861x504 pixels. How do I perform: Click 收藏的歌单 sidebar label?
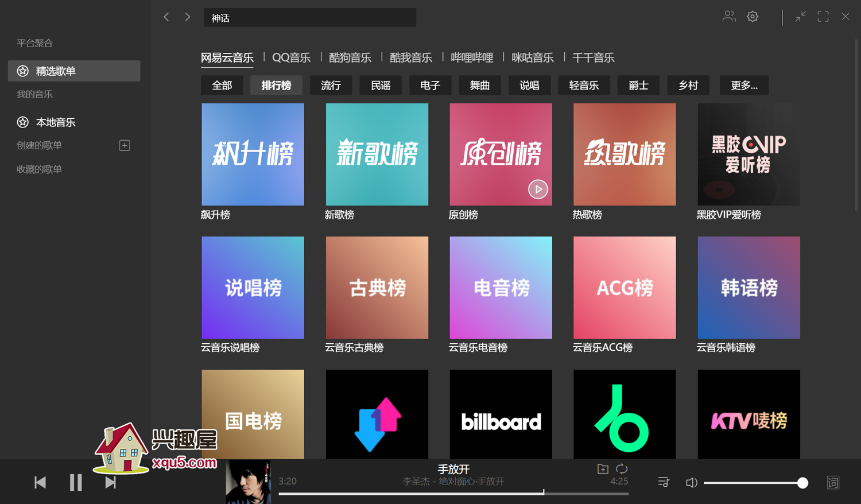(x=39, y=169)
